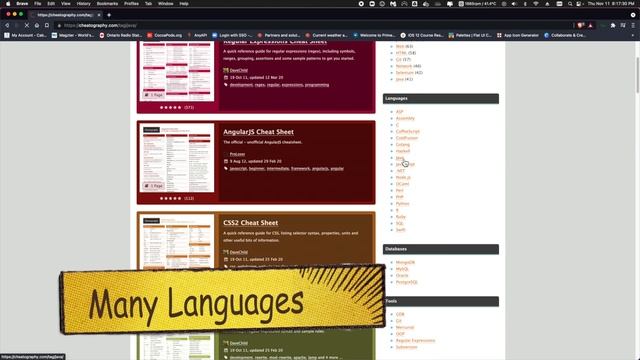Select Swift in Languages list

click(400, 230)
